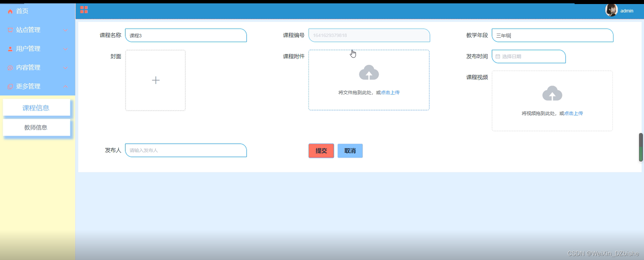This screenshot has height=260, width=644.
Task: Collapse the 更多管理 chevron
Action: point(66,87)
